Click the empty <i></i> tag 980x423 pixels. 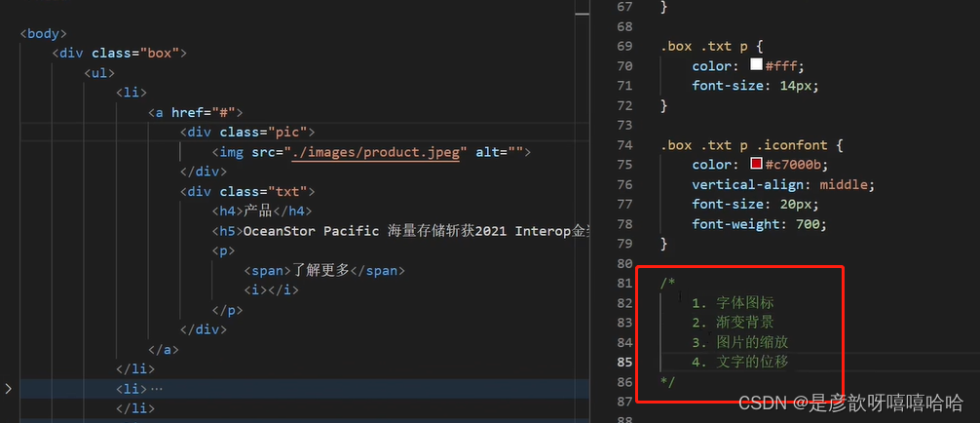[x=271, y=290]
